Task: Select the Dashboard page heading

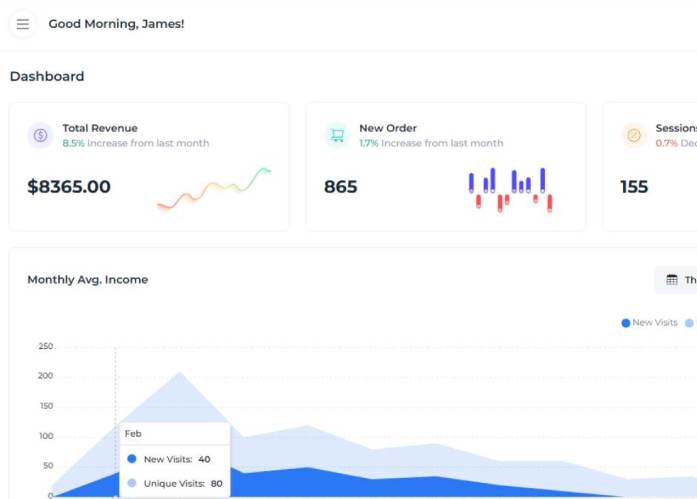Action: (47, 76)
